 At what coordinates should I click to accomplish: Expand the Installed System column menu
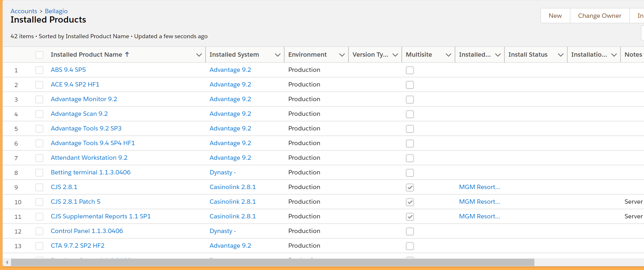point(277,55)
